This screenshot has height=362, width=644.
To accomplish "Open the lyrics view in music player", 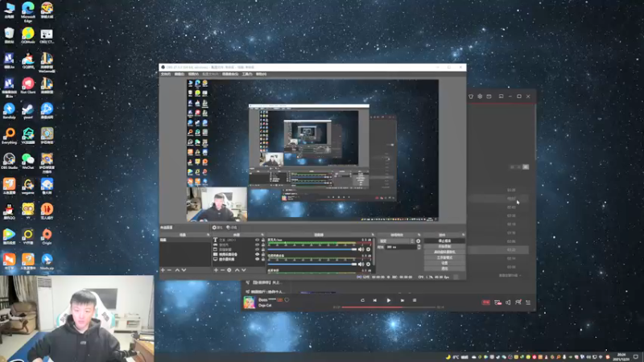I will [x=415, y=300].
